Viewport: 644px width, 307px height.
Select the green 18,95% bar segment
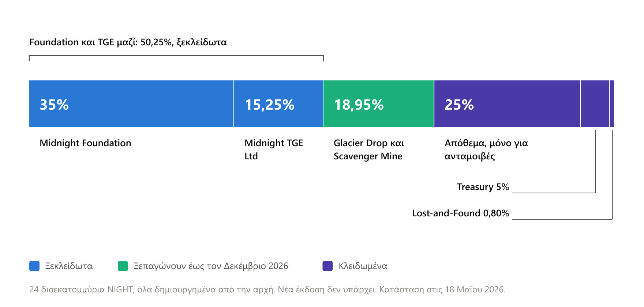click(379, 104)
